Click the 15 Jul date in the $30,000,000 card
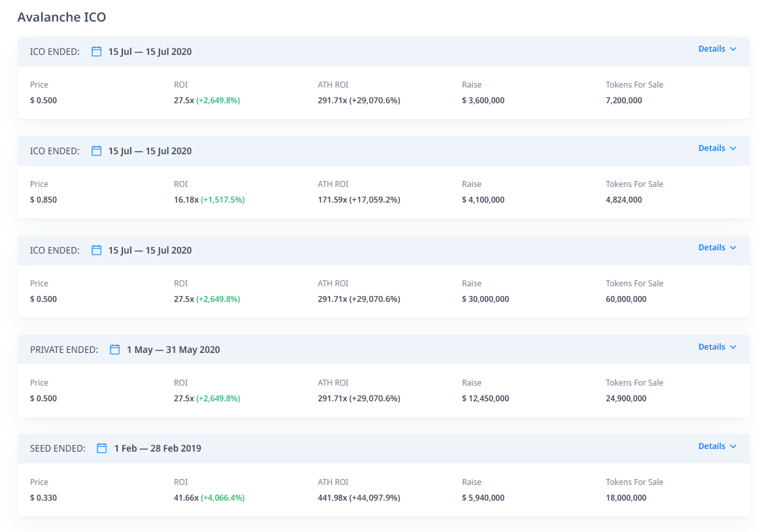Screen dimensions: 758x532 150,250
